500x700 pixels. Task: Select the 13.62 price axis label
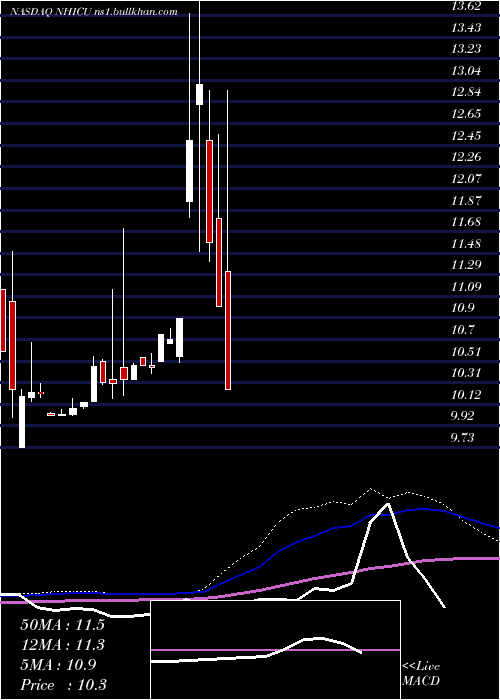pos(466,6)
